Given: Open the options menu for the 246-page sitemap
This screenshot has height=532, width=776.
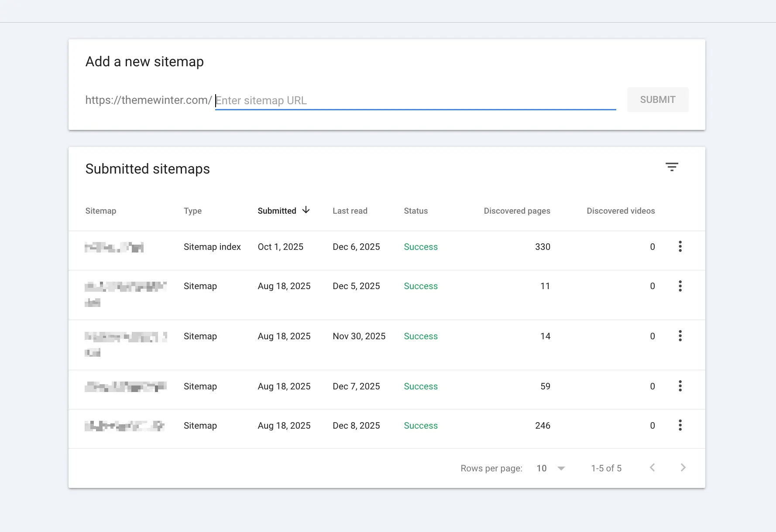Looking at the screenshot, I should point(680,425).
